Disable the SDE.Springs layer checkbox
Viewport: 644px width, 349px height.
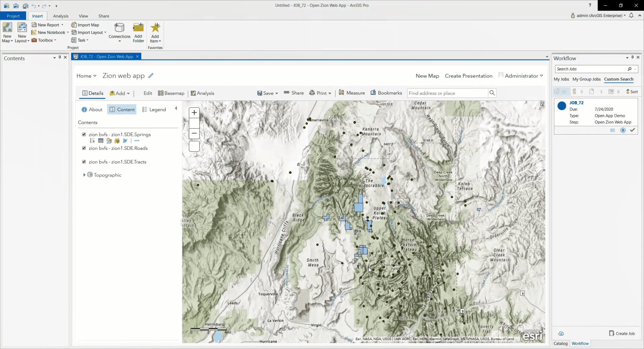pyautogui.click(x=84, y=134)
